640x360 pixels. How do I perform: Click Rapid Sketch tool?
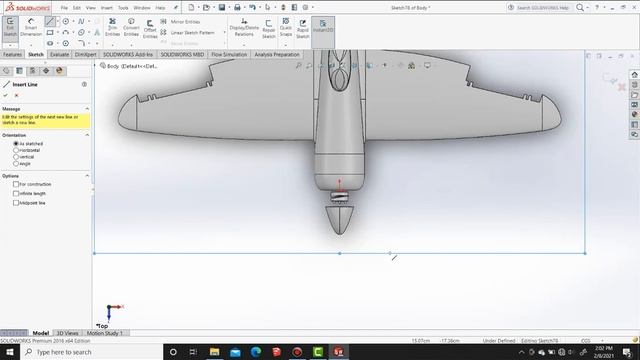[x=302, y=29]
